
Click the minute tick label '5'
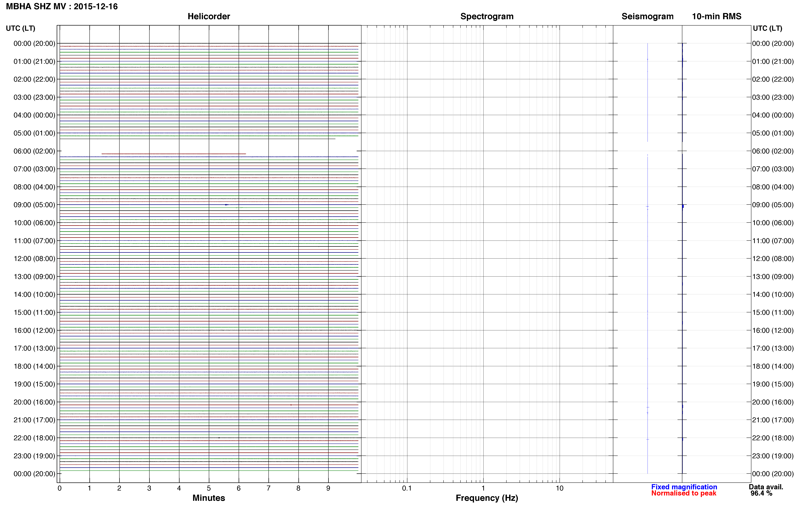[x=209, y=488]
